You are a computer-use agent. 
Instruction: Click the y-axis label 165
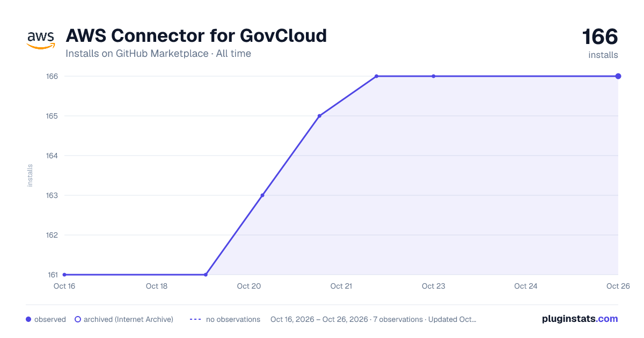[52, 116]
